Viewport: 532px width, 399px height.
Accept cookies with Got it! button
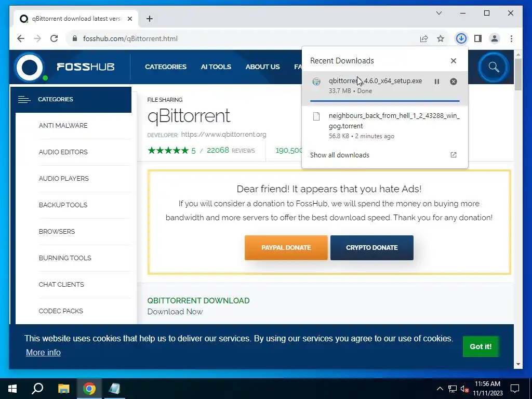(x=481, y=347)
